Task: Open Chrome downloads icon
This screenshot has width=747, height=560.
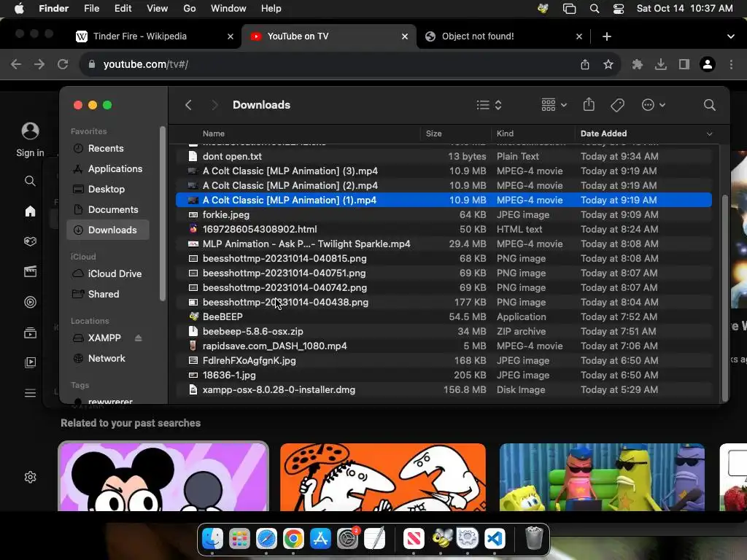Action: pos(660,64)
